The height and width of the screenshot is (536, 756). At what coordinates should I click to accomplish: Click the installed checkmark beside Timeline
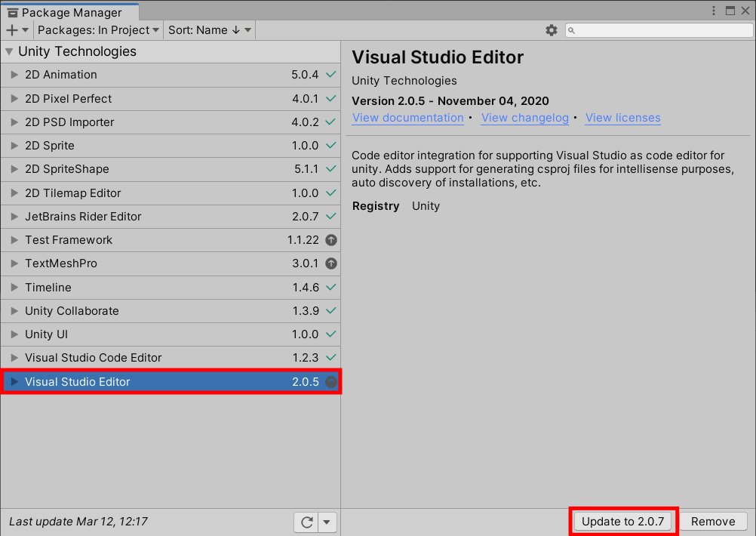(330, 287)
